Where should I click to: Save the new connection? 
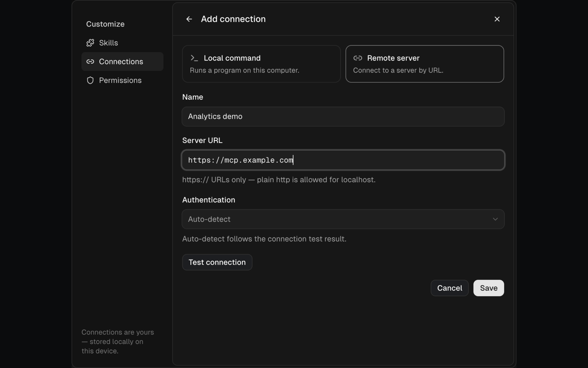pos(489,288)
